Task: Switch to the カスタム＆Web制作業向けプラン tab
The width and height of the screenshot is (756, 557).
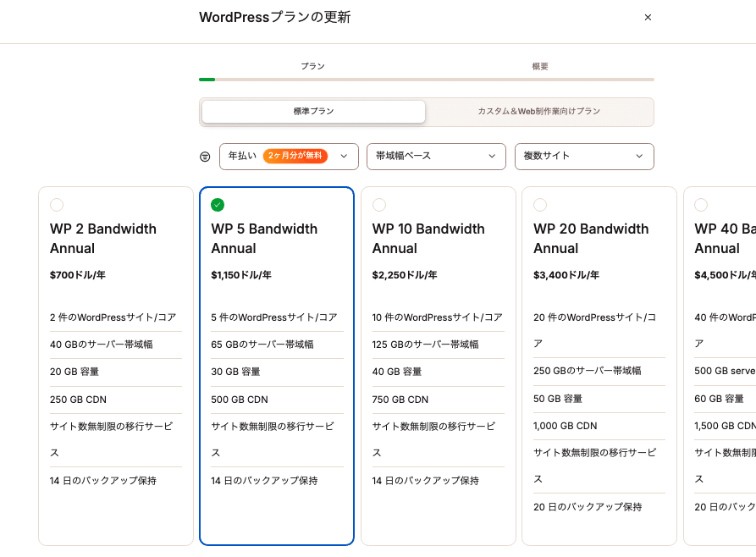Action: (539, 111)
